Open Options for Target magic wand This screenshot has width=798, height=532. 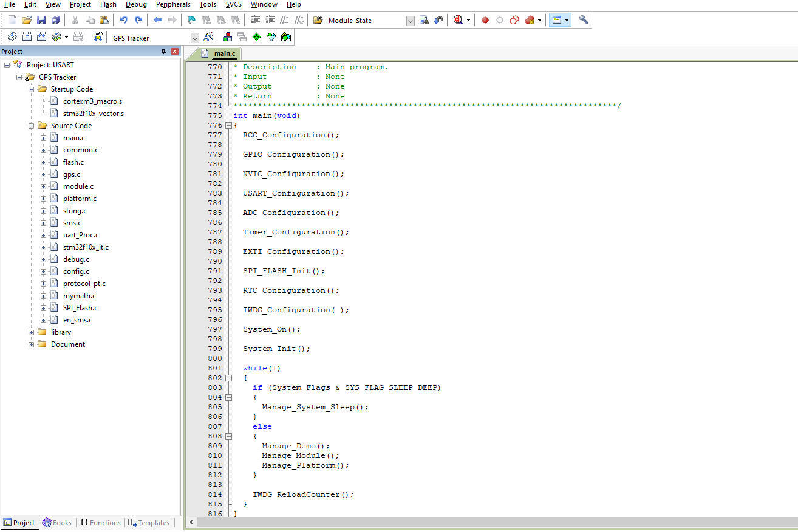[209, 37]
